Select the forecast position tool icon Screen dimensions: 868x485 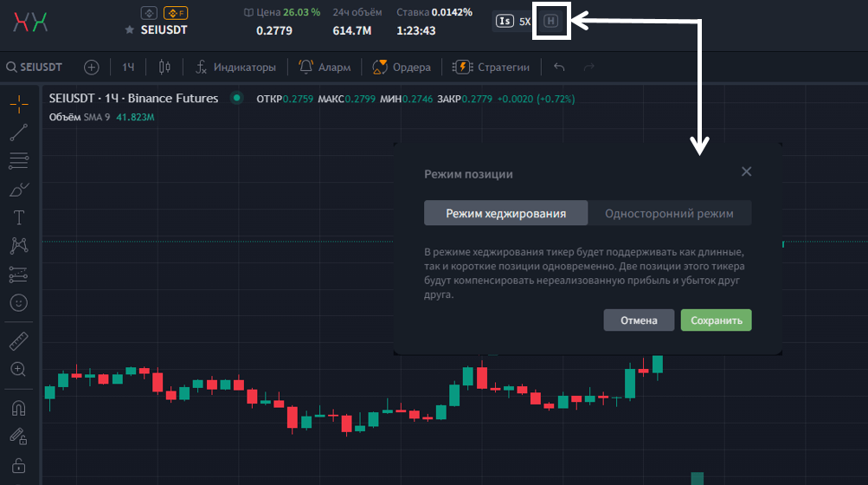point(19,275)
